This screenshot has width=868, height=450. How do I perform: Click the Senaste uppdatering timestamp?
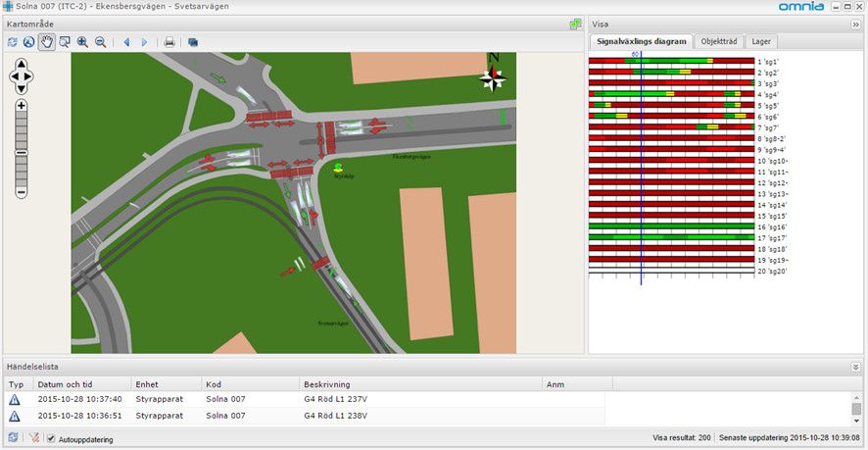pos(790,438)
